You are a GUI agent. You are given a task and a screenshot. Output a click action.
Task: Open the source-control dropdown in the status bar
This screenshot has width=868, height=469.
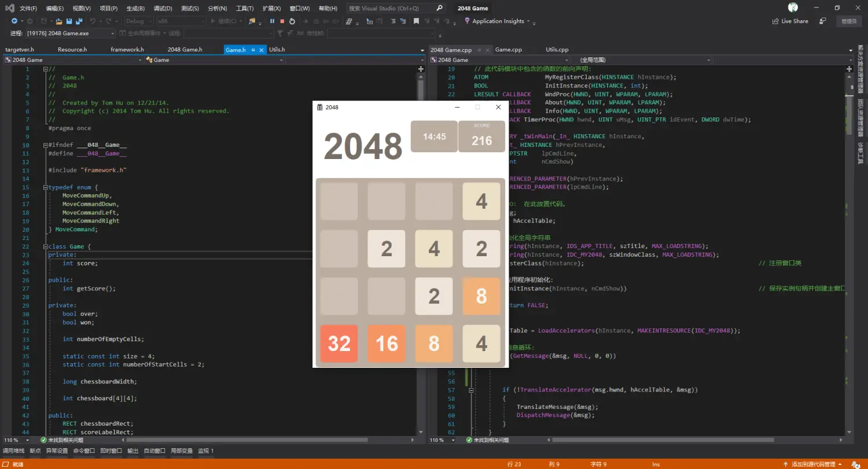coord(811,464)
